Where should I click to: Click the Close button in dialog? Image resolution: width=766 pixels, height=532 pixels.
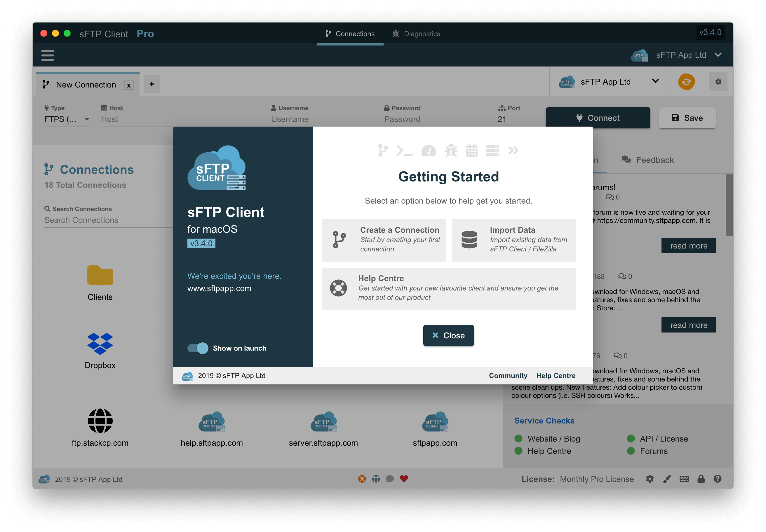click(x=448, y=335)
